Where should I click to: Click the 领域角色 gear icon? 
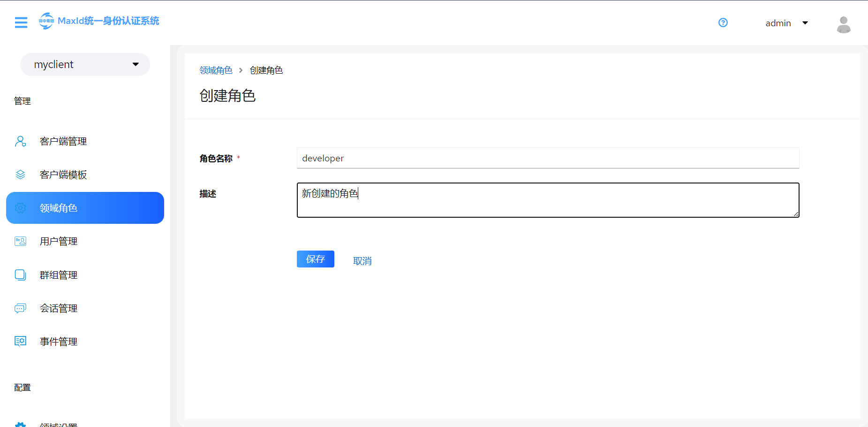tap(21, 208)
